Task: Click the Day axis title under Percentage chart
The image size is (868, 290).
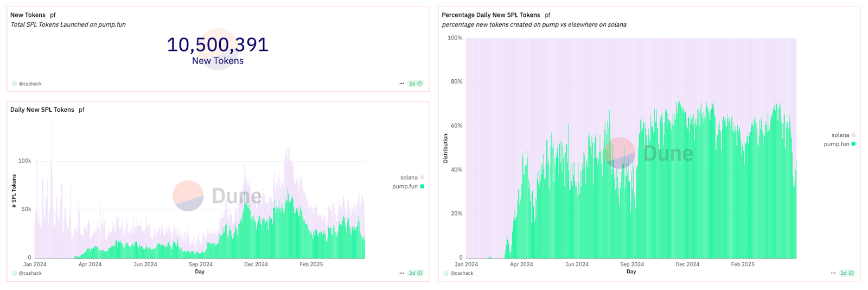Action: (x=631, y=272)
